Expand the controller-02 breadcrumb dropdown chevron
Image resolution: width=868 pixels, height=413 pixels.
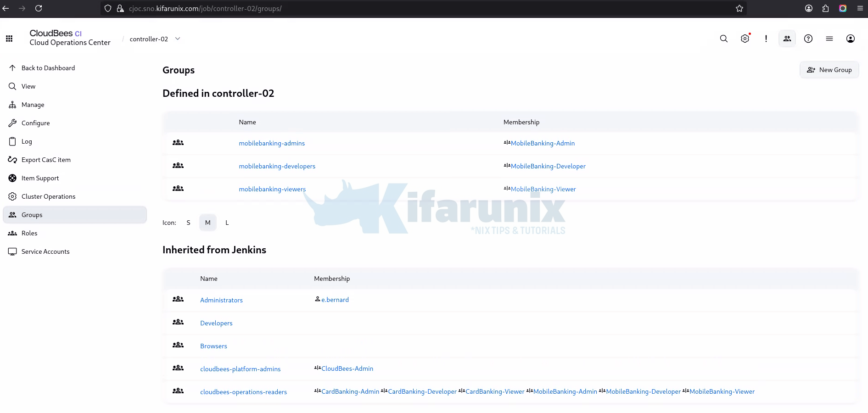178,39
